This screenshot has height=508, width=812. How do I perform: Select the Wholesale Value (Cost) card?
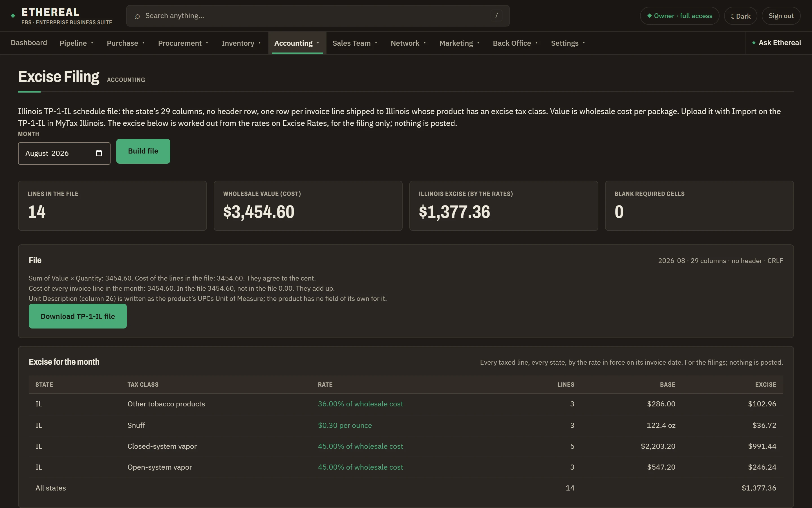point(308,206)
